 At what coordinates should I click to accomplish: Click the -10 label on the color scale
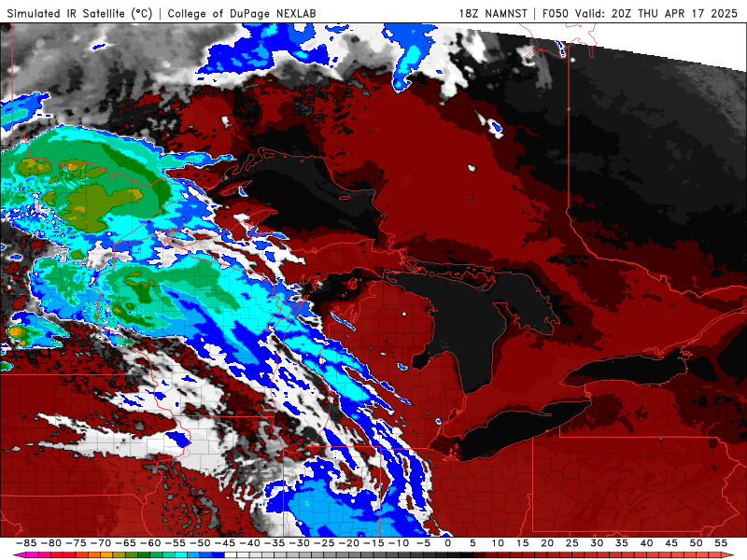pyautogui.click(x=399, y=543)
